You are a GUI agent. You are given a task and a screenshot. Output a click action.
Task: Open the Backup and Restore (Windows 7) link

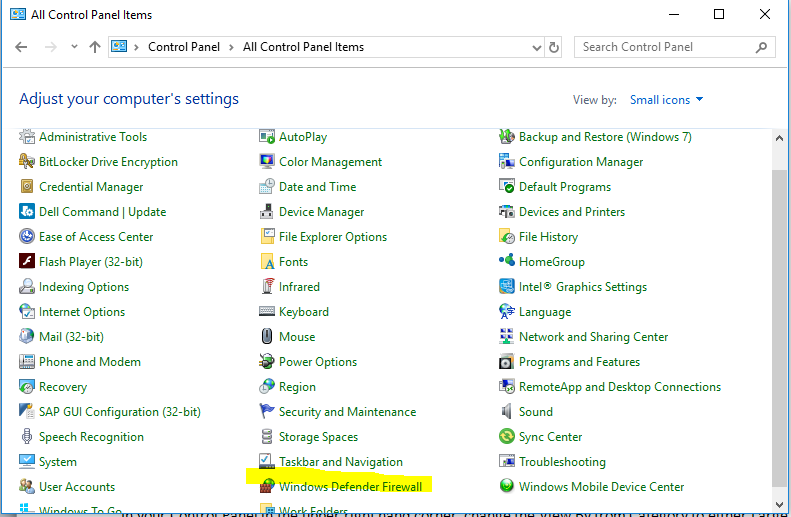click(605, 137)
